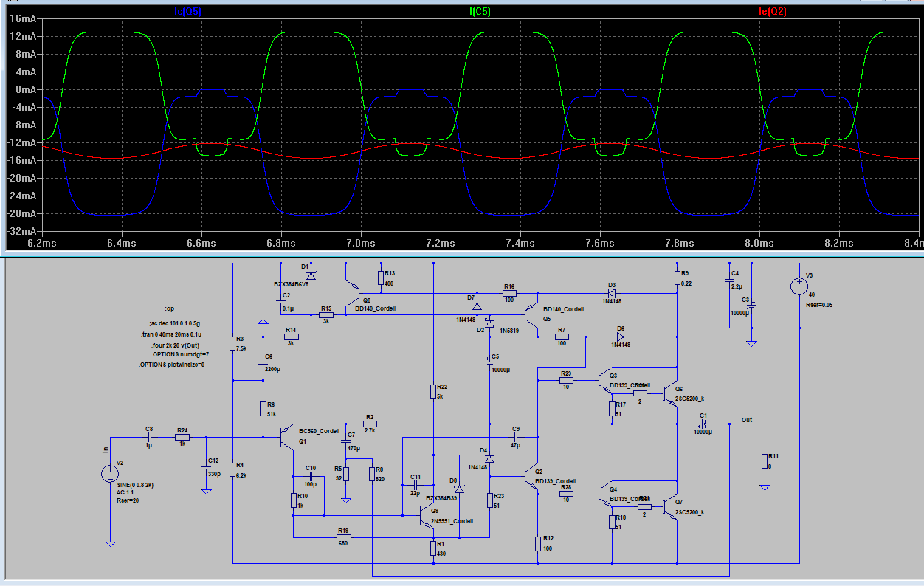Select load resistor R11 symbol
This screenshot has width=924, height=586.
[x=764, y=461]
